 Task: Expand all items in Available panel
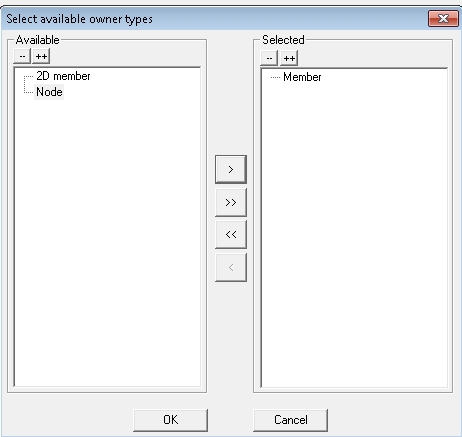click(41, 56)
